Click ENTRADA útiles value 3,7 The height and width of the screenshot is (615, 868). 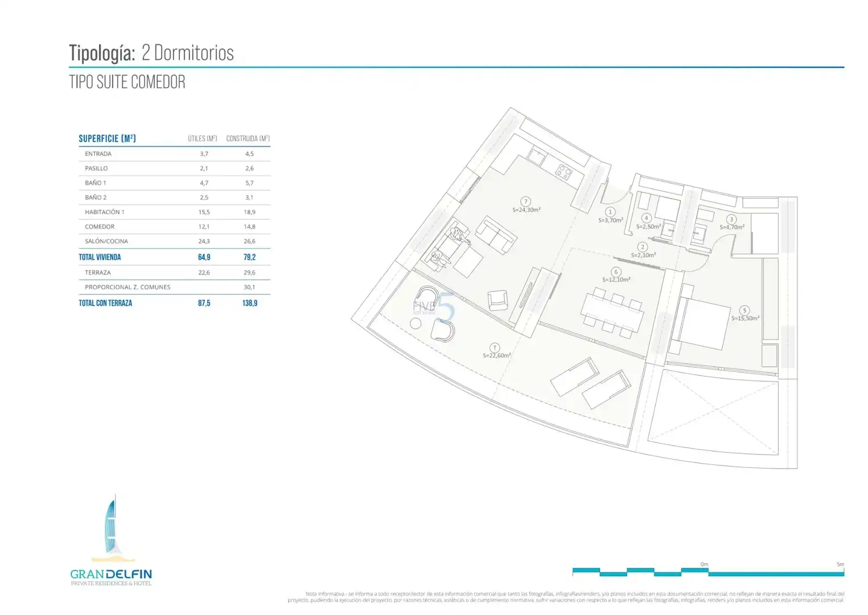point(204,154)
